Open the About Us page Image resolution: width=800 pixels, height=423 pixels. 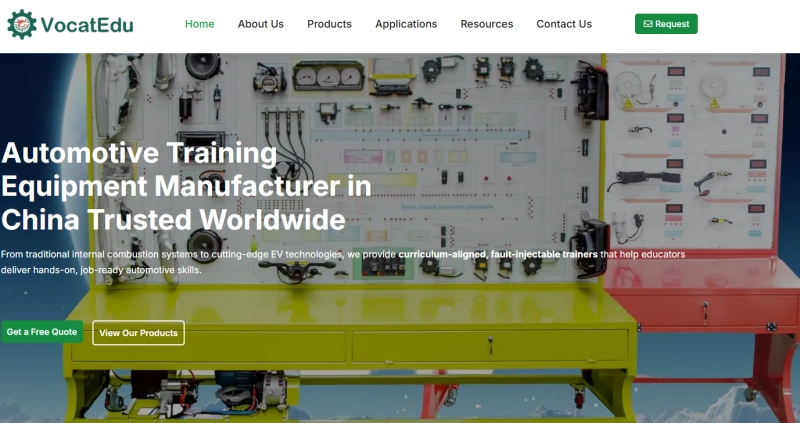click(260, 24)
